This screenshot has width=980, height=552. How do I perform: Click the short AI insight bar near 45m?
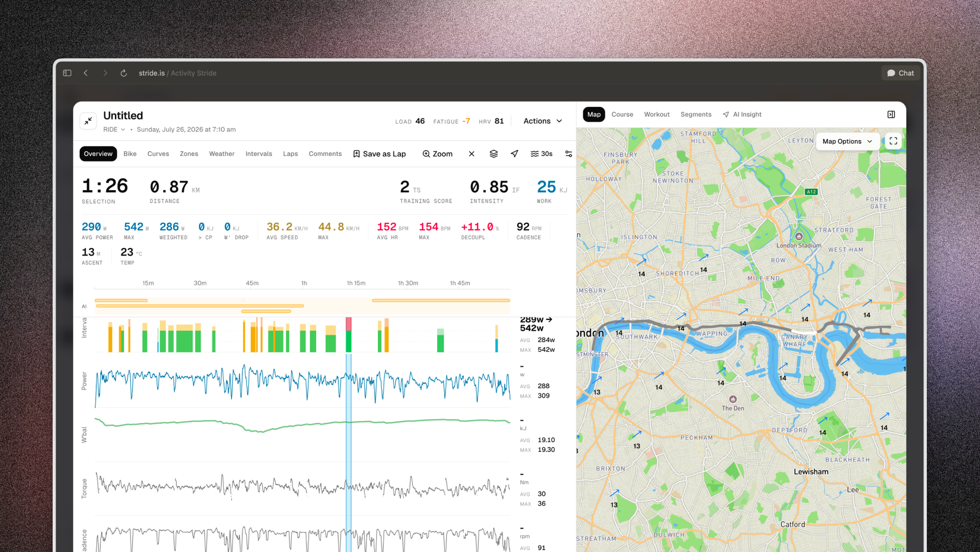point(266,311)
